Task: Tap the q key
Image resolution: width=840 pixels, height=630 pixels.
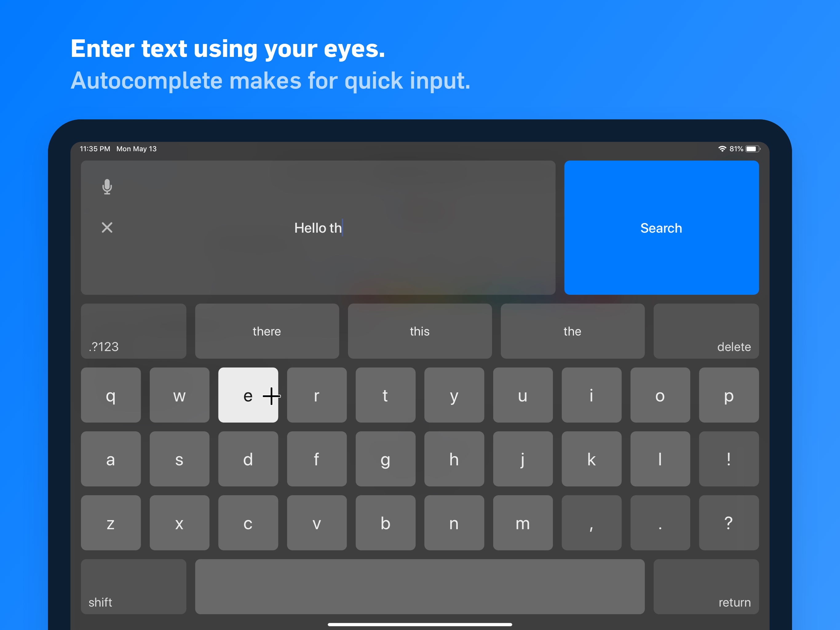Action: 111,395
